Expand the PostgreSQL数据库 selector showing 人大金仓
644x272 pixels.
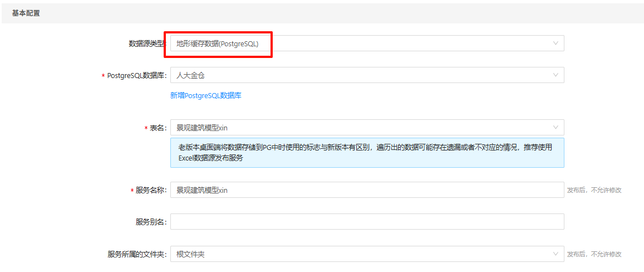362,75
